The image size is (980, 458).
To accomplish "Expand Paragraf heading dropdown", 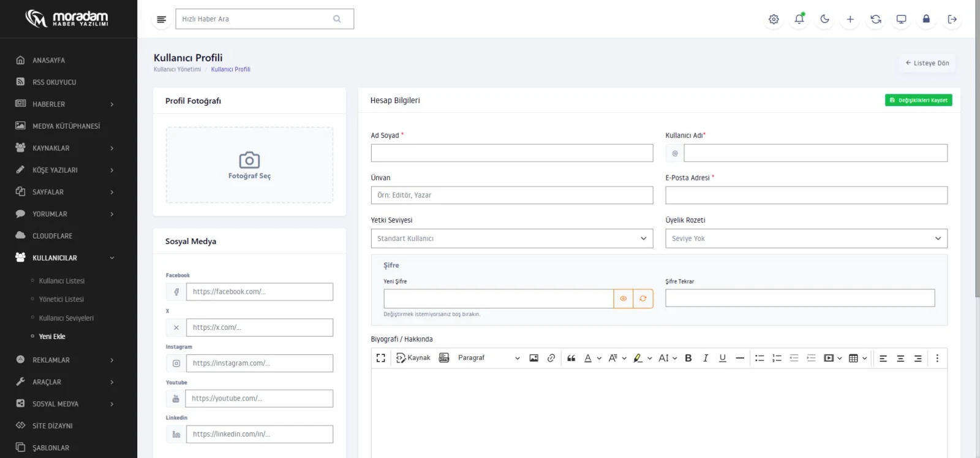I will click(x=488, y=358).
